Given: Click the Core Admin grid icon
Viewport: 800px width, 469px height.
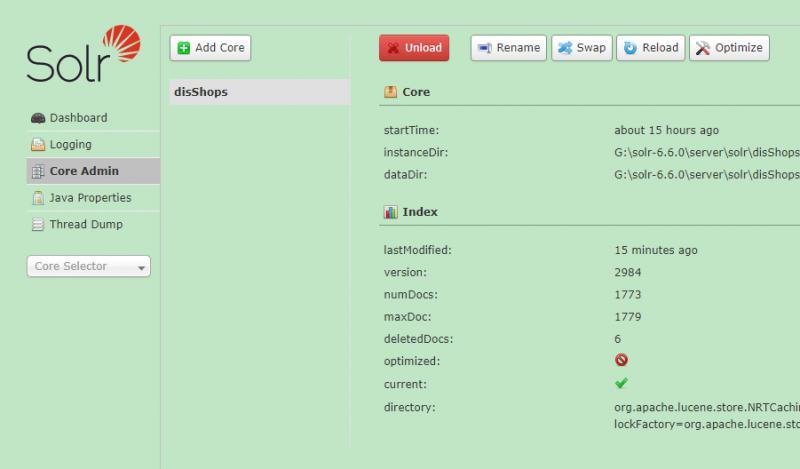Looking at the screenshot, I should tap(38, 171).
